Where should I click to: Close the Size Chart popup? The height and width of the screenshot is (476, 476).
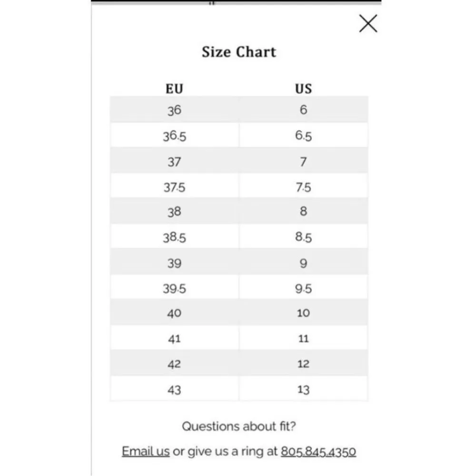pyautogui.click(x=368, y=23)
